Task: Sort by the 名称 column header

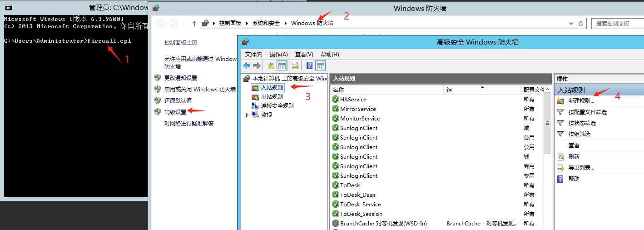Action: pyautogui.click(x=386, y=90)
